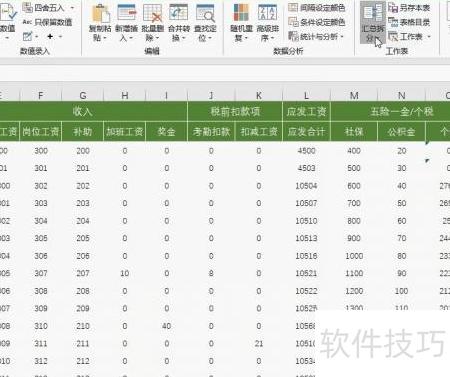Expand the 统计与分析 dropdown
The height and width of the screenshot is (377, 450).
[x=342, y=36]
